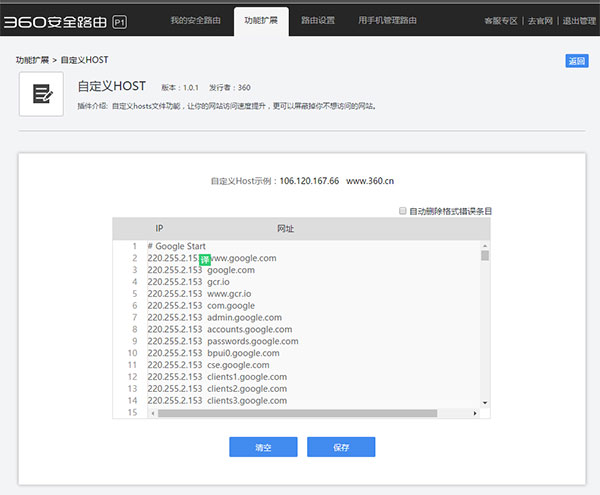Image resolution: width=600 pixels, height=495 pixels.
Task: Click the P1 model badge
Action: point(120,22)
